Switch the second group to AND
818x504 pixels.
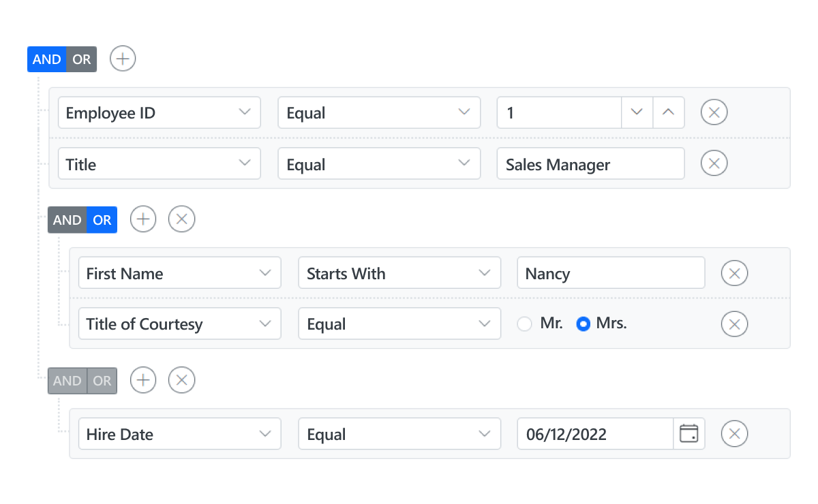pos(66,219)
